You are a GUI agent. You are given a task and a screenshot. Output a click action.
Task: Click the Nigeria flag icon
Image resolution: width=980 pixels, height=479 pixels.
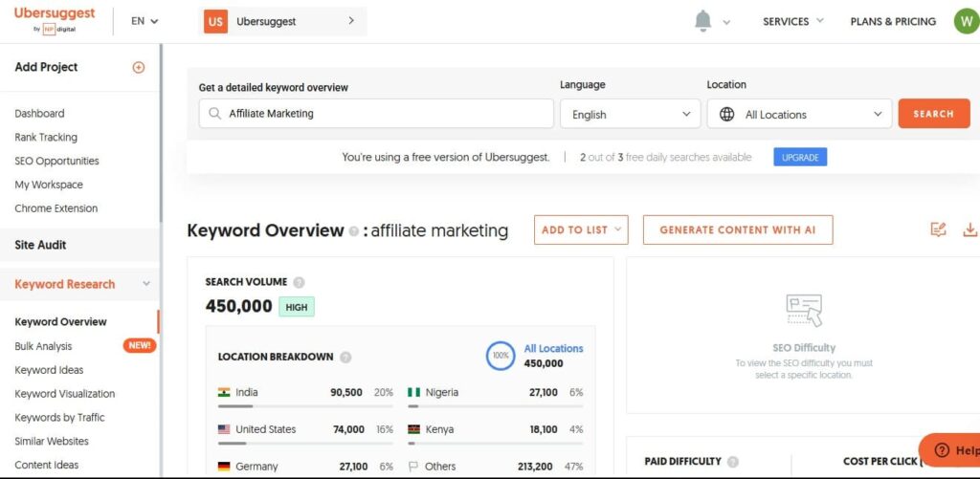tap(413, 392)
